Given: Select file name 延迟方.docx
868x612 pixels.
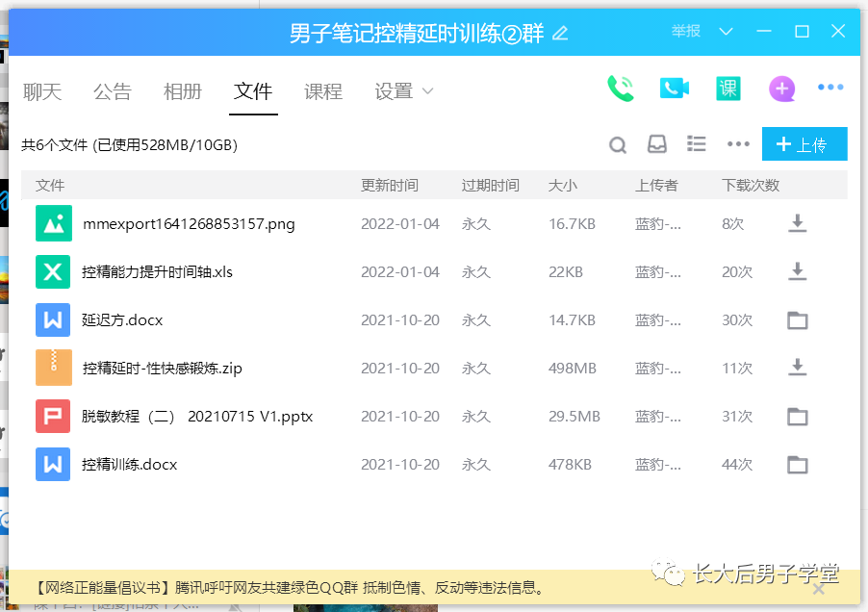Looking at the screenshot, I should pyautogui.click(x=122, y=320).
